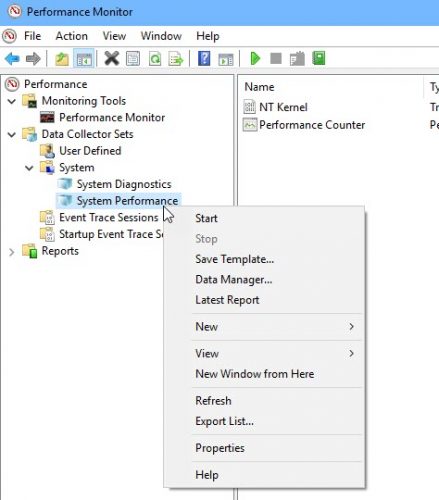Image resolution: width=439 pixels, height=500 pixels.
Task: Select System Diagnostics in the tree
Action: [x=124, y=184]
